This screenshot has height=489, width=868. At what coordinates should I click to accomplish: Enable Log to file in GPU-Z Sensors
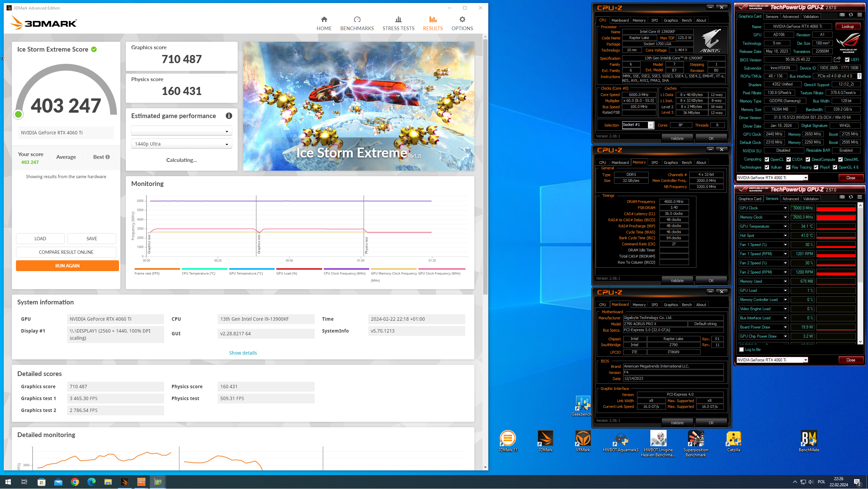click(x=742, y=350)
